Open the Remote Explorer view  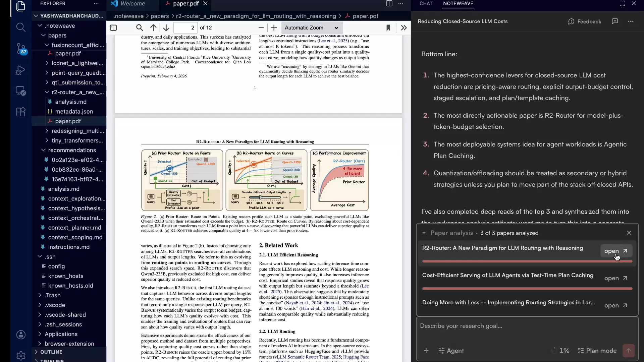click(x=21, y=91)
